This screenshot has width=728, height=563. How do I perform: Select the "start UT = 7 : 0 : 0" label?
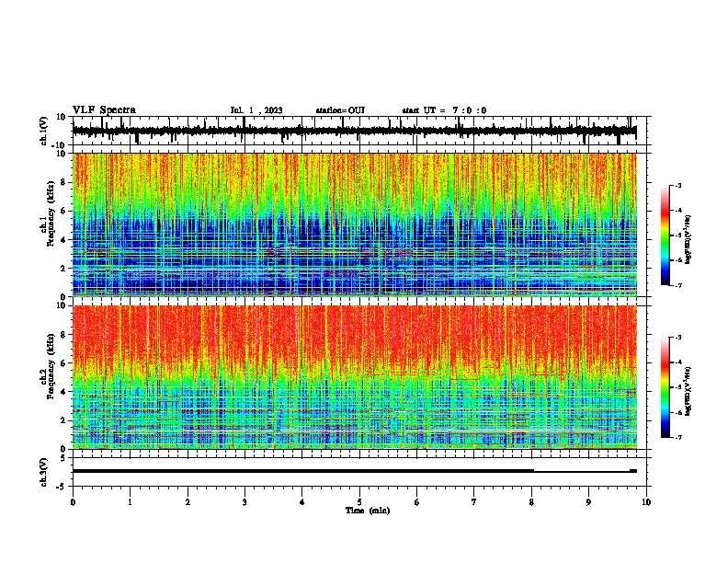pos(444,110)
